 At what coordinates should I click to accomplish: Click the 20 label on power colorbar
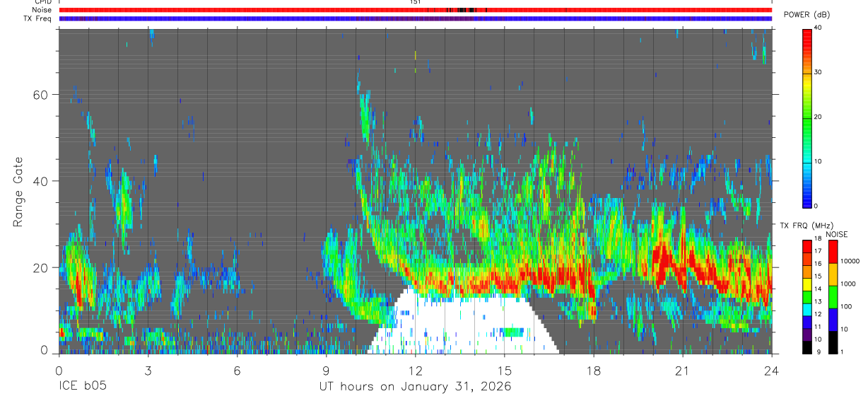817,117
